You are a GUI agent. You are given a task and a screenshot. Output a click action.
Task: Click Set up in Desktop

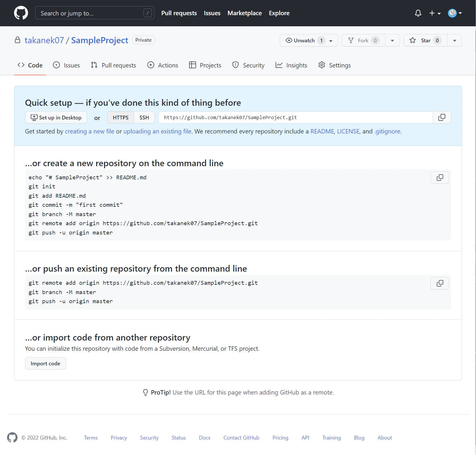point(56,117)
